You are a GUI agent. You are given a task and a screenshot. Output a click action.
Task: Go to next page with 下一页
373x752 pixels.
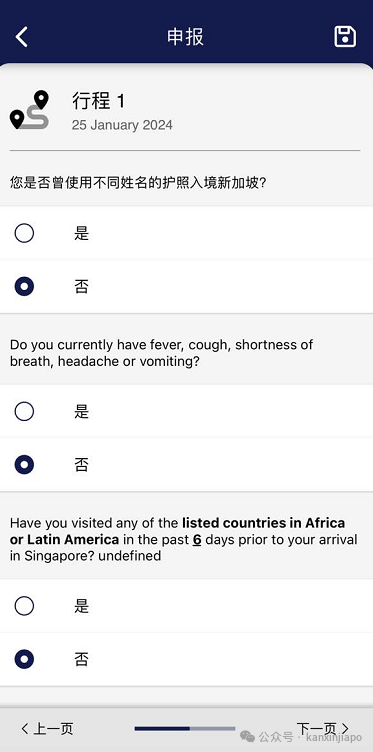(x=323, y=729)
